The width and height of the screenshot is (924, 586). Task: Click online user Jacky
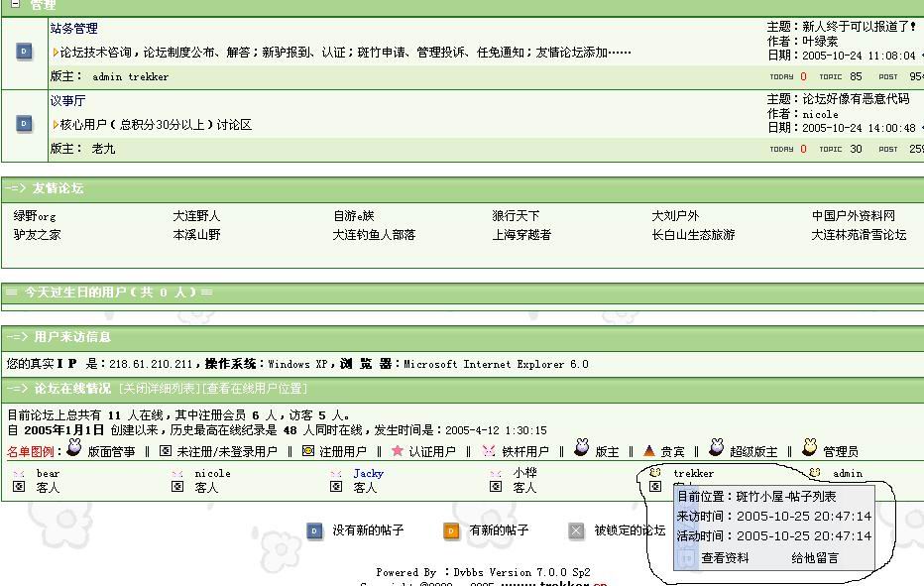pyautogui.click(x=368, y=474)
